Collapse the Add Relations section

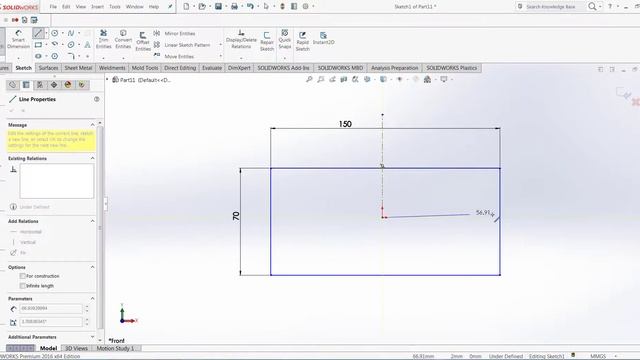coord(93,221)
